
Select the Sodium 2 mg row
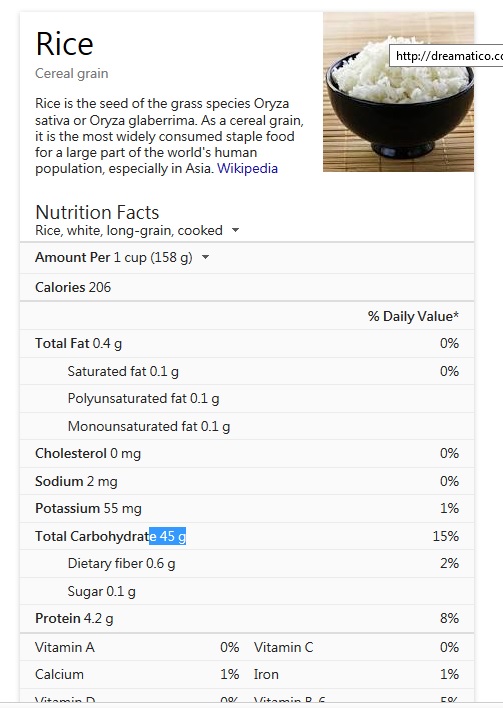[247, 481]
